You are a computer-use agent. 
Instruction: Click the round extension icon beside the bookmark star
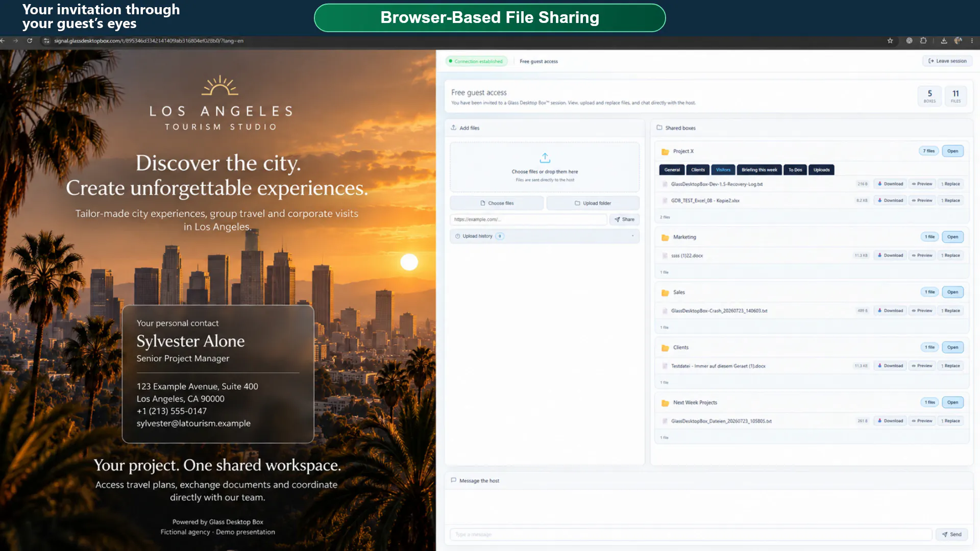pyautogui.click(x=909, y=41)
